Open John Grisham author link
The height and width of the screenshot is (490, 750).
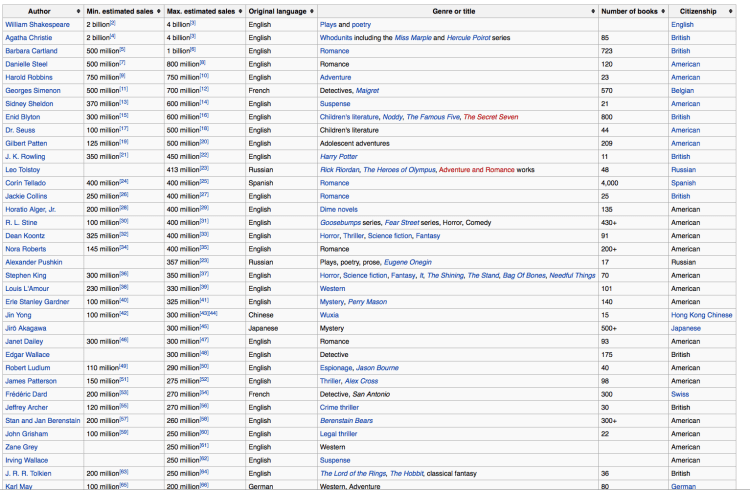tap(27, 434)
